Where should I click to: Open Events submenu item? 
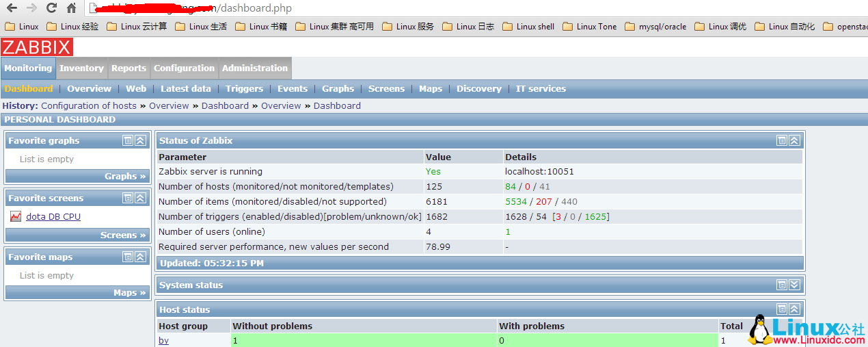point(293,88)
